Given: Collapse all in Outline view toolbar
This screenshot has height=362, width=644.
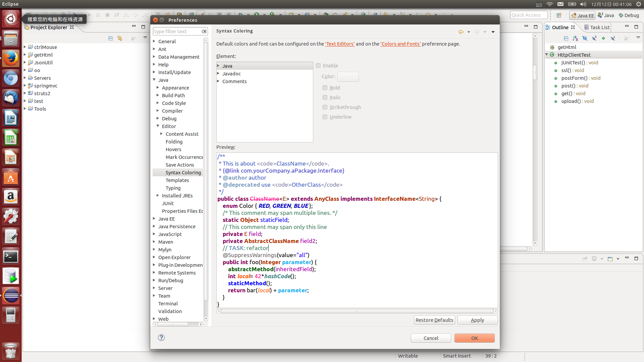Looking at the screenshot, I should point(566,38).
